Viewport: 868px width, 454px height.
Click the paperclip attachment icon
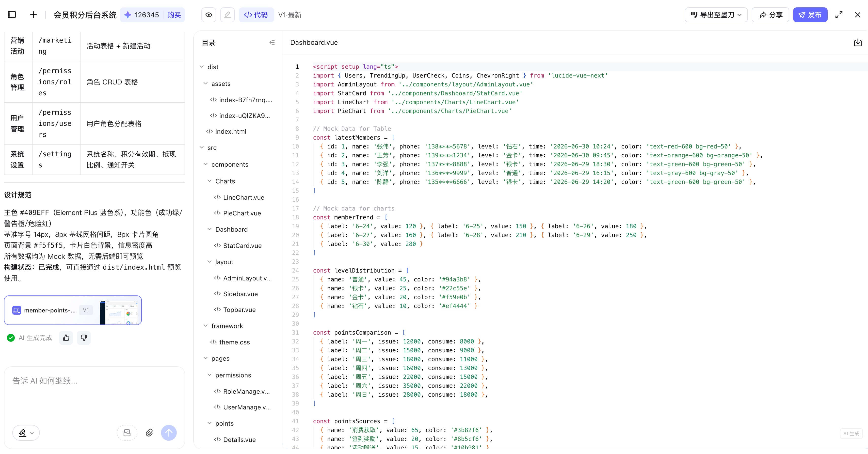pos(149,433)
